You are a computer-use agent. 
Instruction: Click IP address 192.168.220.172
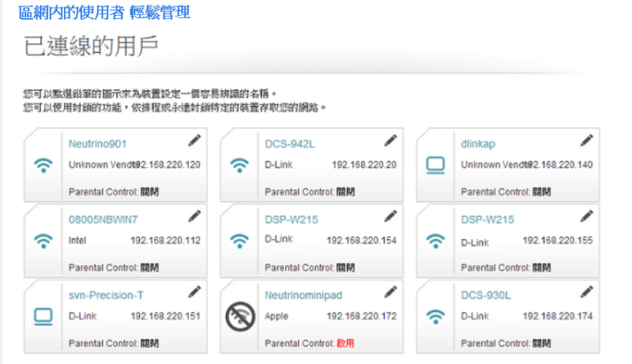362,316
